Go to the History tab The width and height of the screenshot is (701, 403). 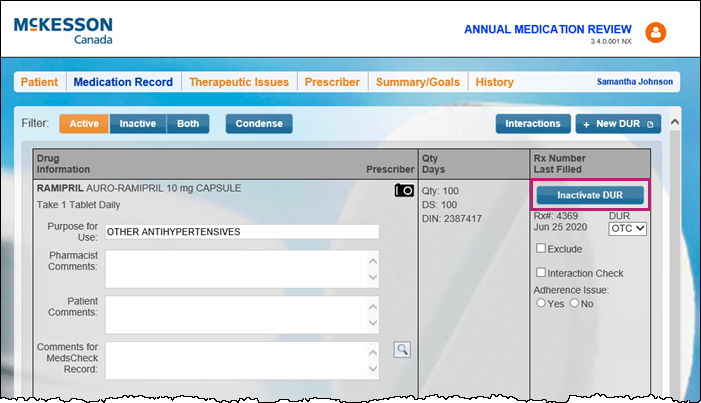495,82
